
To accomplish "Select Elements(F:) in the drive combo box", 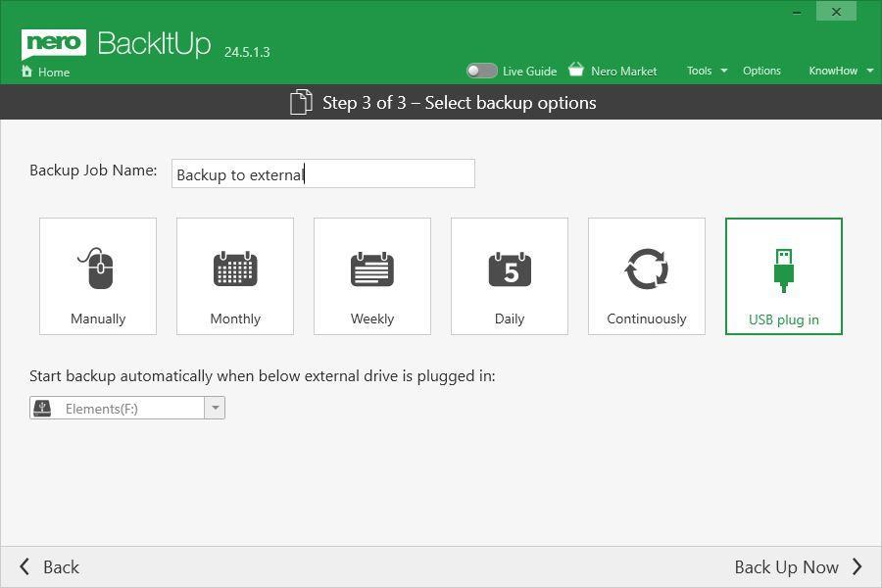I will pyautogui.click(x=127, y=408).
